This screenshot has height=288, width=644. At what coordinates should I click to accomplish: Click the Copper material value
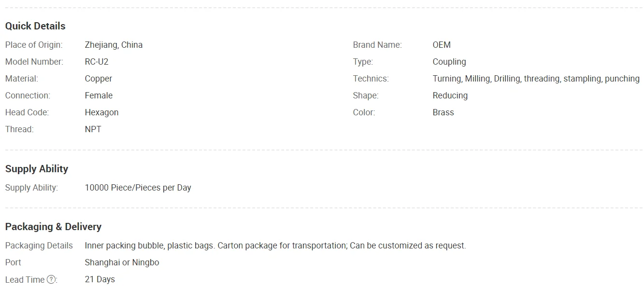(99, 79)
